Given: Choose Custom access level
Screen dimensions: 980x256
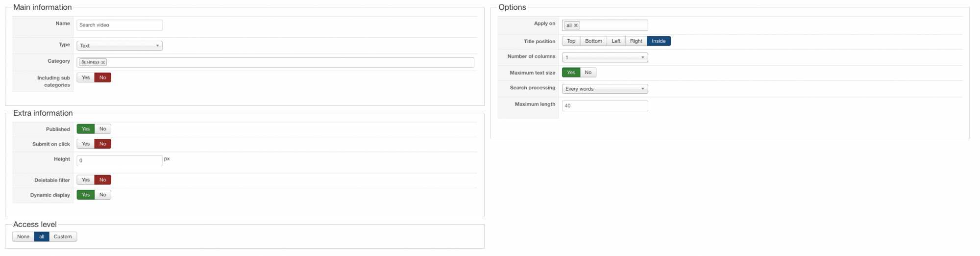Looking at the screenshot, I should pos(63,237).
